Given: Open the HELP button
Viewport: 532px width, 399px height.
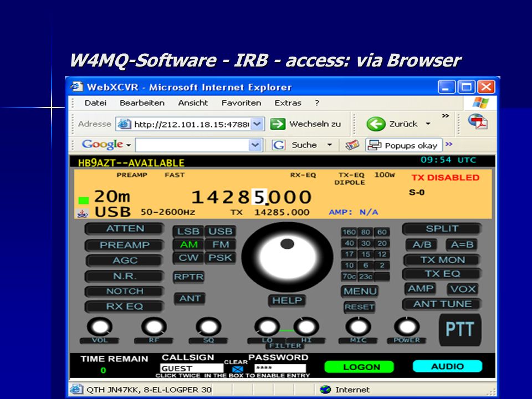Looking at the screenshot, I should coord(287,300).
